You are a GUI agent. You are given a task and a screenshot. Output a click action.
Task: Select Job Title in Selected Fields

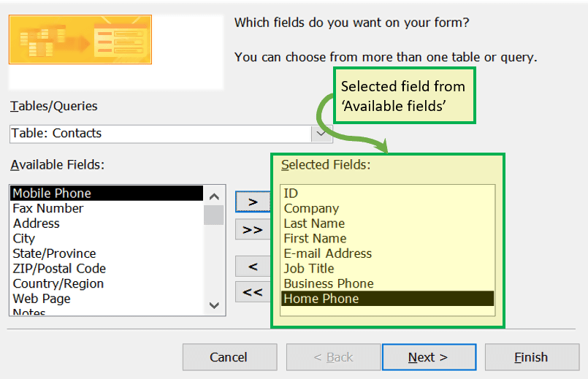point(309,269)
